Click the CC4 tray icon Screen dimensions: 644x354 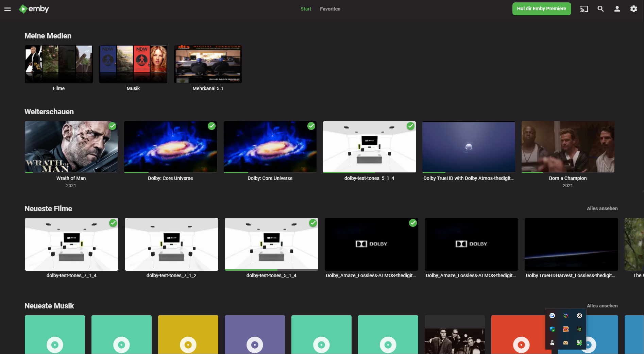(566, 329)
